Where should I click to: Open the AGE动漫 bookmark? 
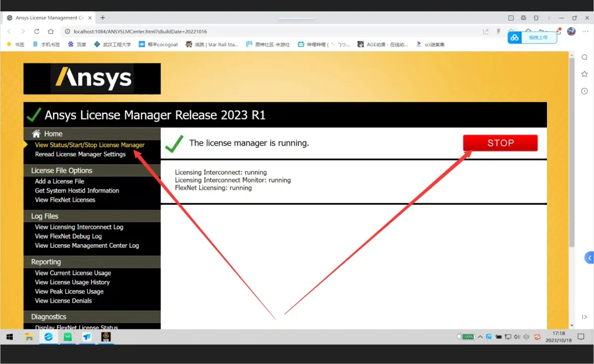383,45
